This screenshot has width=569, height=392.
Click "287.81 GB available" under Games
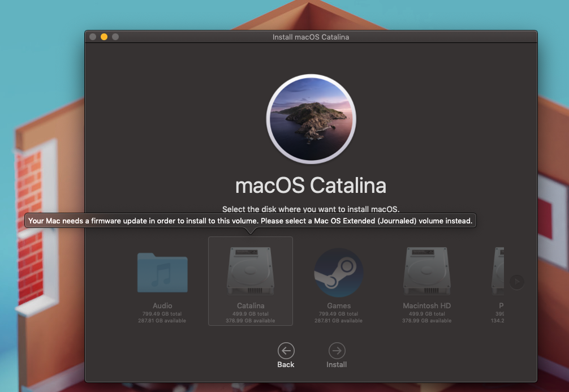(339, 321)
